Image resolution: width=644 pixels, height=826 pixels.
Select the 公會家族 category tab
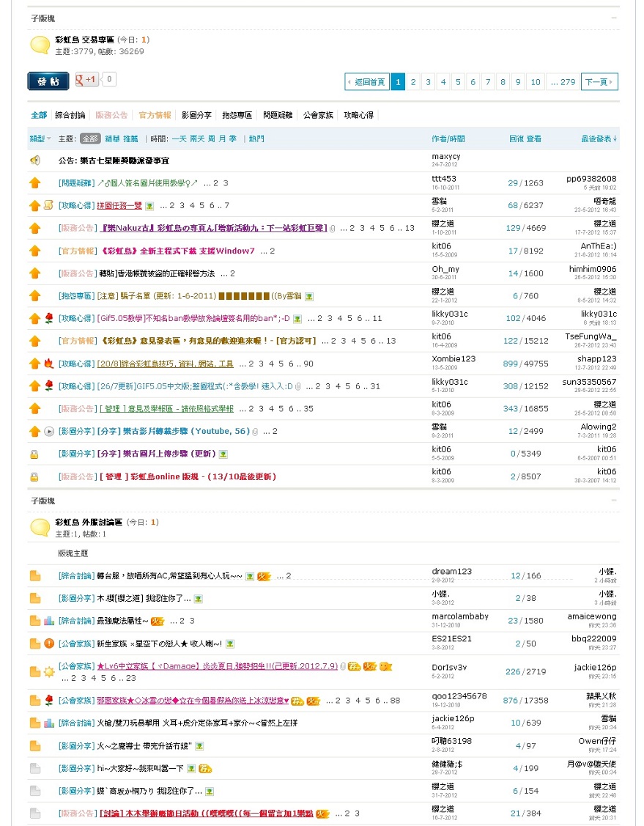[318, 115]
